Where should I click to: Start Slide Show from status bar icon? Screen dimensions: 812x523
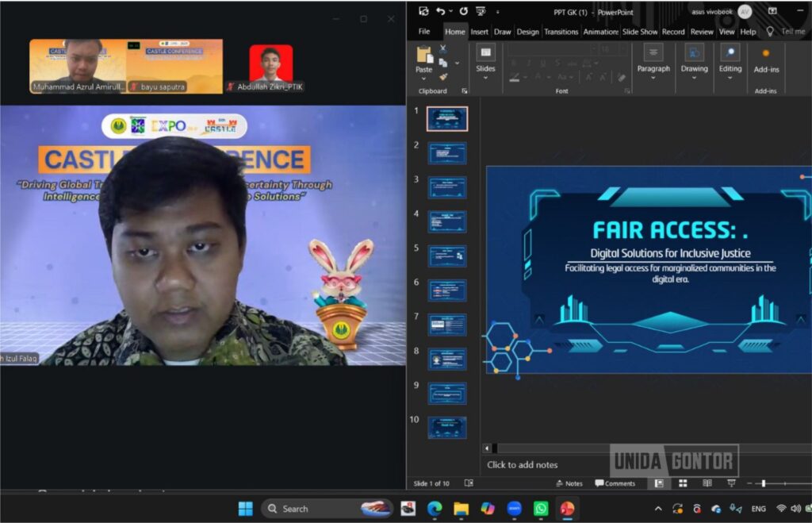click(731, 483)
